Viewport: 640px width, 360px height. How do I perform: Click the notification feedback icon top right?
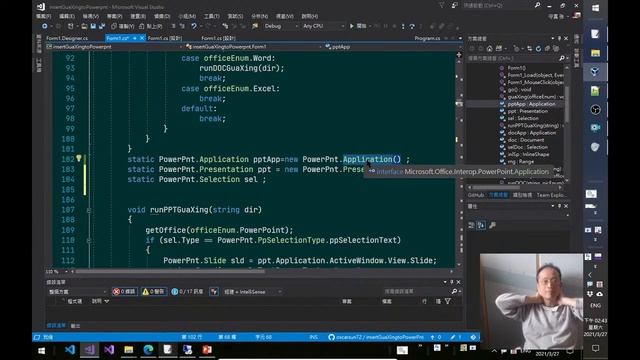[x=454, y=6]
